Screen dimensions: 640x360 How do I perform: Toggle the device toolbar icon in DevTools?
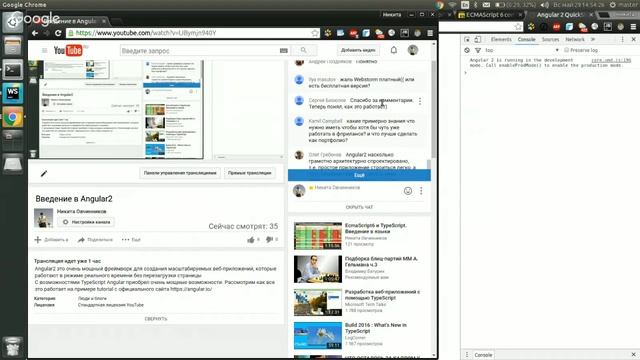478,40
